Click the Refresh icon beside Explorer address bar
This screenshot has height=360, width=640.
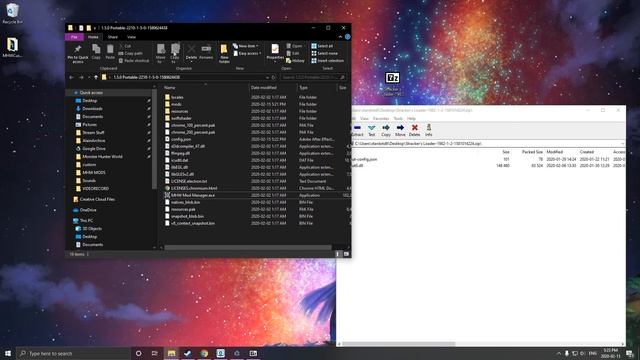[x=274, y=77]
